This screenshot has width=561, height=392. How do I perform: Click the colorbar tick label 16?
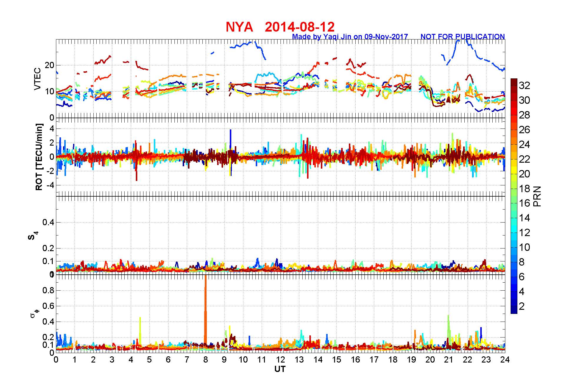[524, 203]
